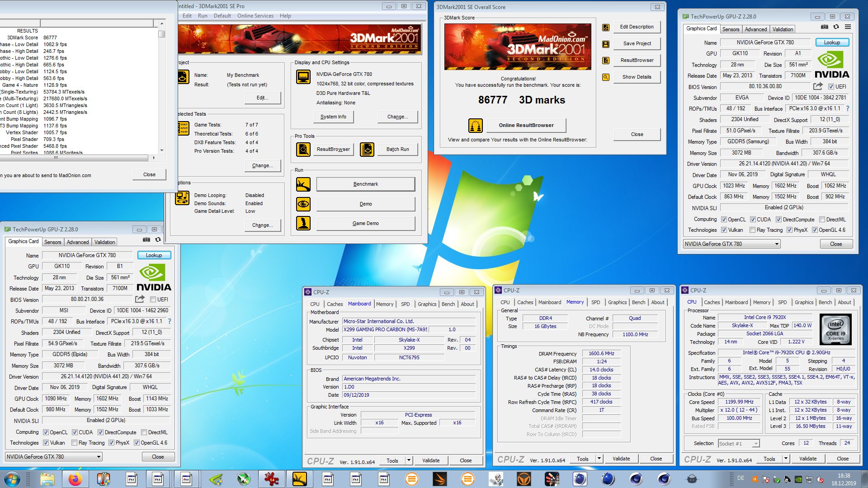Click the monitor icon in Display and CPU Settings

pos(303,77)
